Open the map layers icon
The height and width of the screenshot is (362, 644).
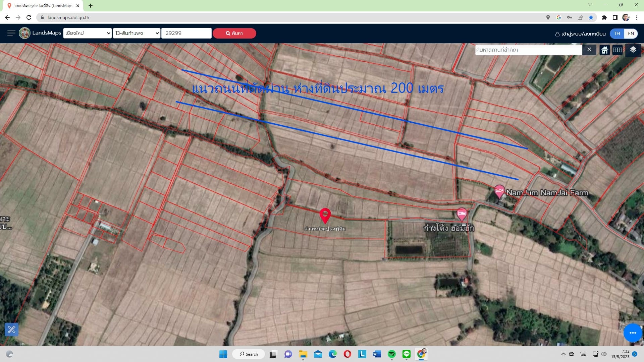click(633, 50)
